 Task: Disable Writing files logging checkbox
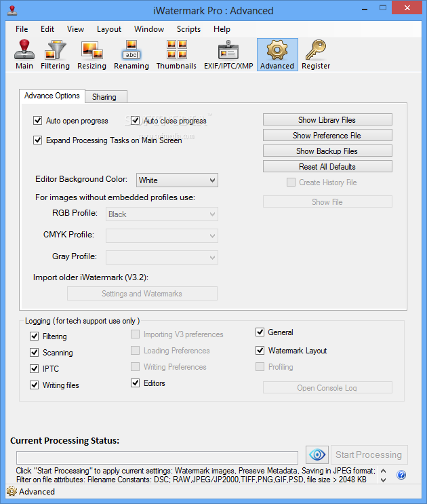coord(35,385)
